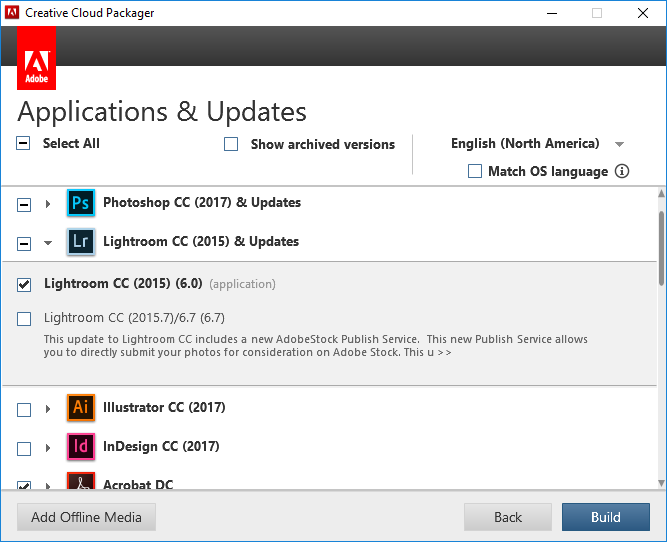Expand the Illustrator CC (2017) row
This screenshot has height=542, width=667.
pos(48,409)
